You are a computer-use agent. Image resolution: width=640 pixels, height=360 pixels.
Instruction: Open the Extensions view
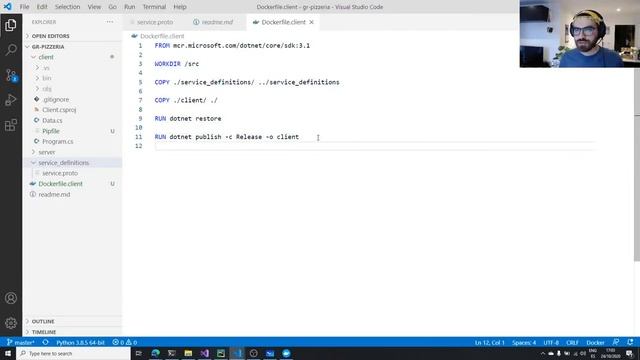(x=11, y=125)
